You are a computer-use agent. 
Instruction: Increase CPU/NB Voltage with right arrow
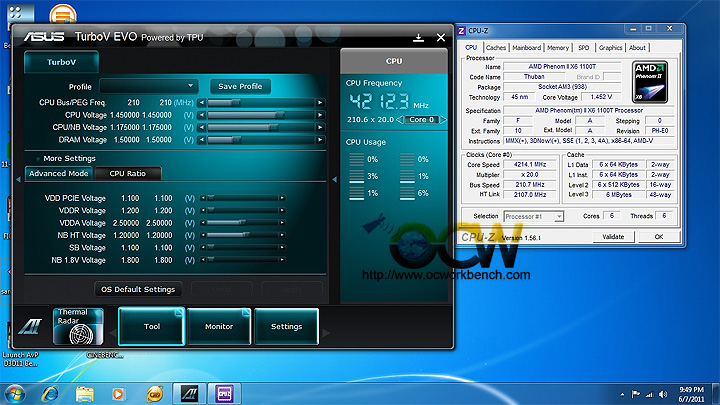[320, 128]
